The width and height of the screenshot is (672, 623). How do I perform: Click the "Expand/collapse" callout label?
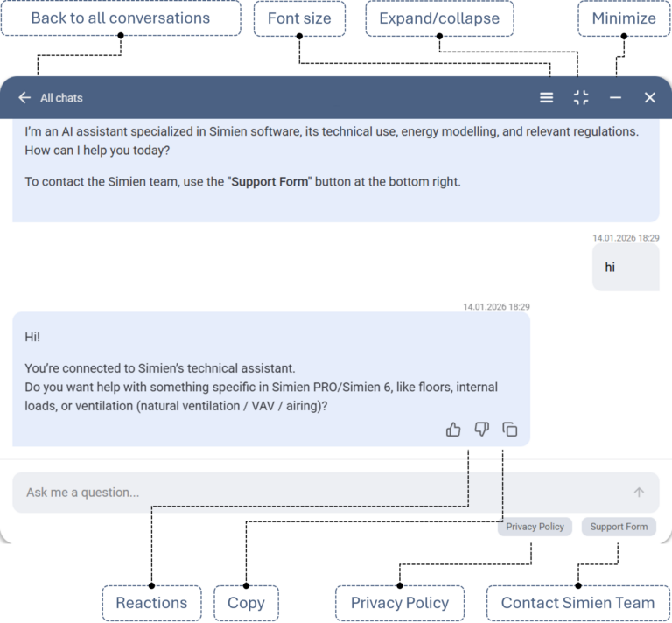point(439,18)
